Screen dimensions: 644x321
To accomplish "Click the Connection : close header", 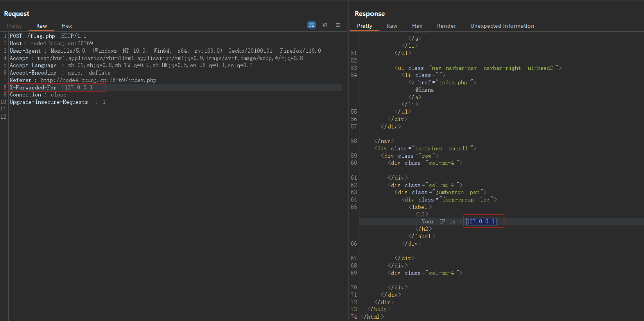I will coord(38,95).
